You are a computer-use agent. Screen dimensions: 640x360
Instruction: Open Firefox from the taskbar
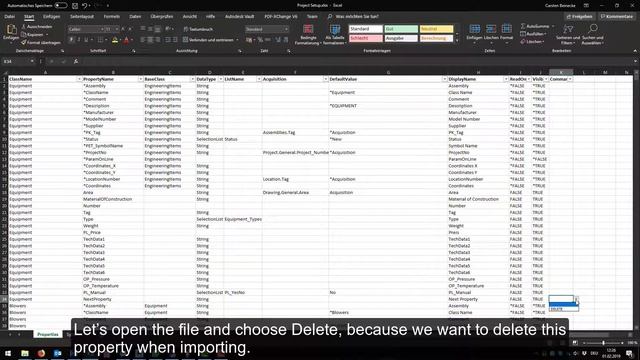tap(41, 353)
